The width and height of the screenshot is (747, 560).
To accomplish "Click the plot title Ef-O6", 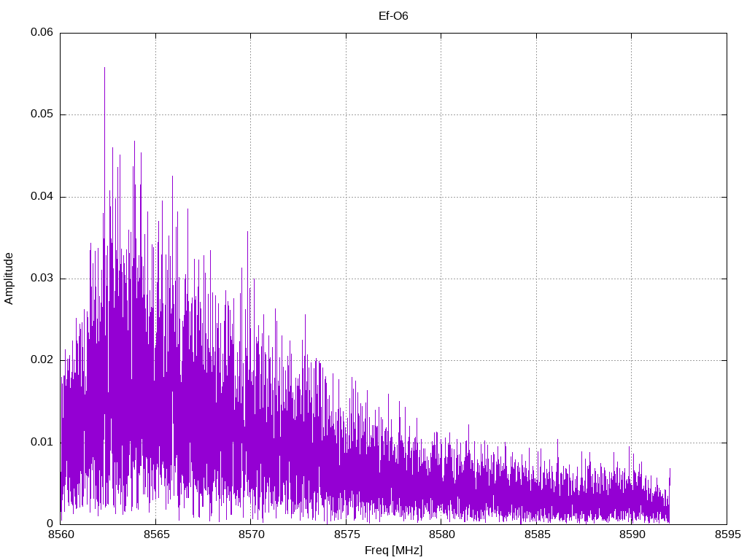I will pos(393,16).
